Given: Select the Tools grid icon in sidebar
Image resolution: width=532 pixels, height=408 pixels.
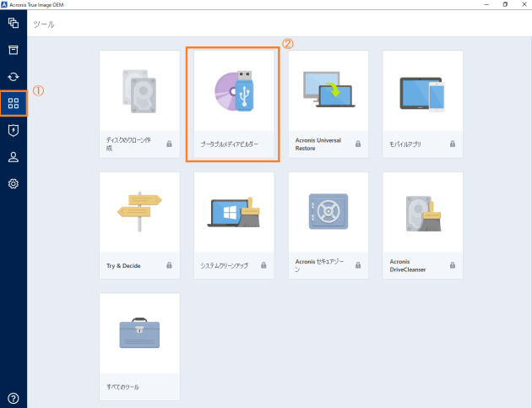Looking at the screenshot, I should coord(14,103).
